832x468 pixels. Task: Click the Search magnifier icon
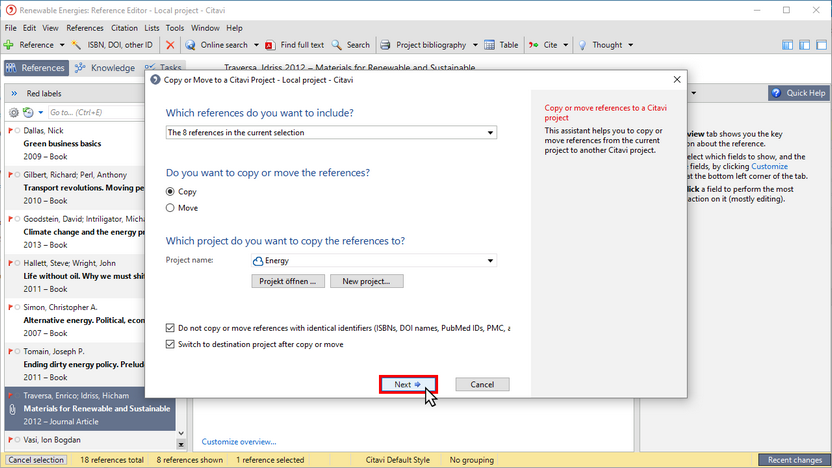[336, 45]
